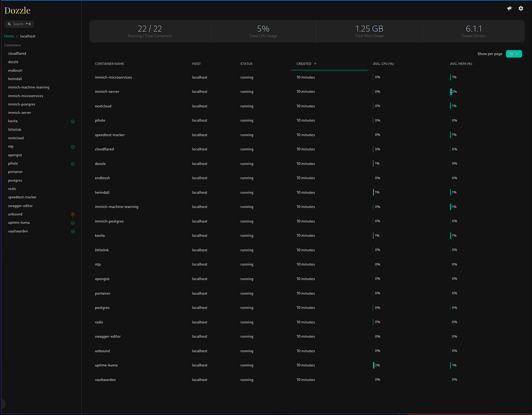Viewport: 532px width, 415px height.
Task: Click the health icon next to uptime-kuma
Action: pos(73,223)
